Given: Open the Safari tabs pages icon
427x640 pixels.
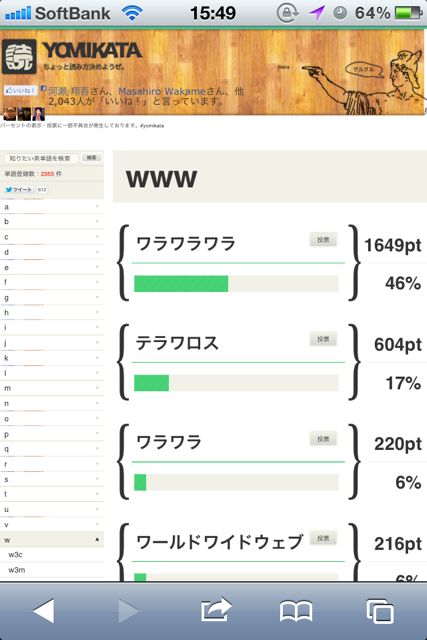Looking at the screenshot, I should coord(380,611).
